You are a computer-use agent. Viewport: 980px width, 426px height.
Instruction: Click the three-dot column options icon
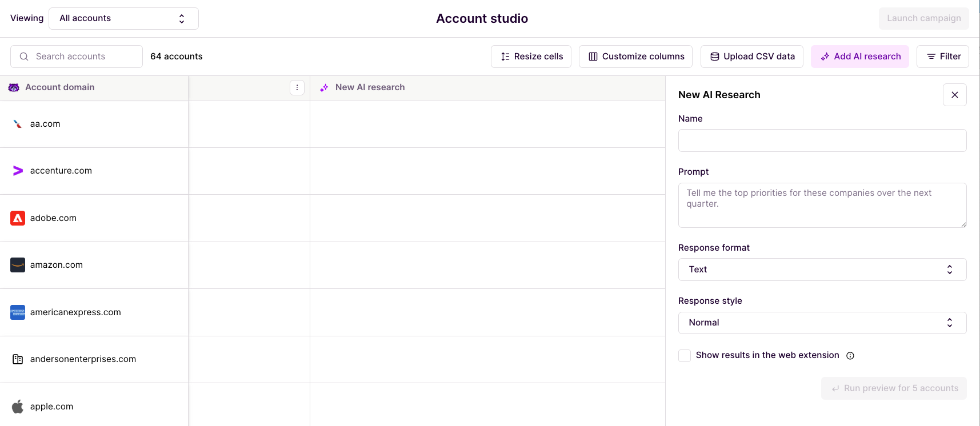tap(297, 87)
